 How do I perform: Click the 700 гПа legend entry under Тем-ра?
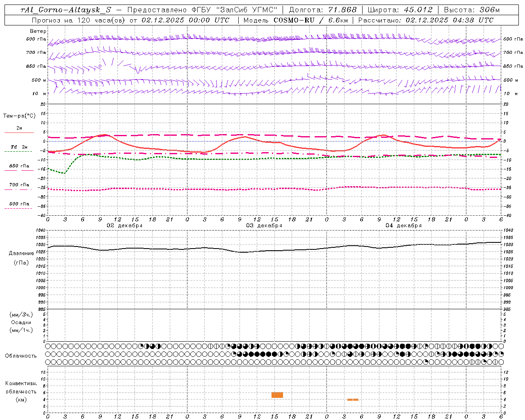19,185
